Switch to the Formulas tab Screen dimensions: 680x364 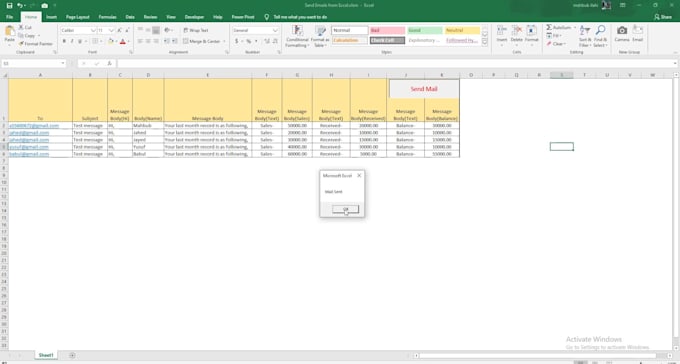click(108, 17)
